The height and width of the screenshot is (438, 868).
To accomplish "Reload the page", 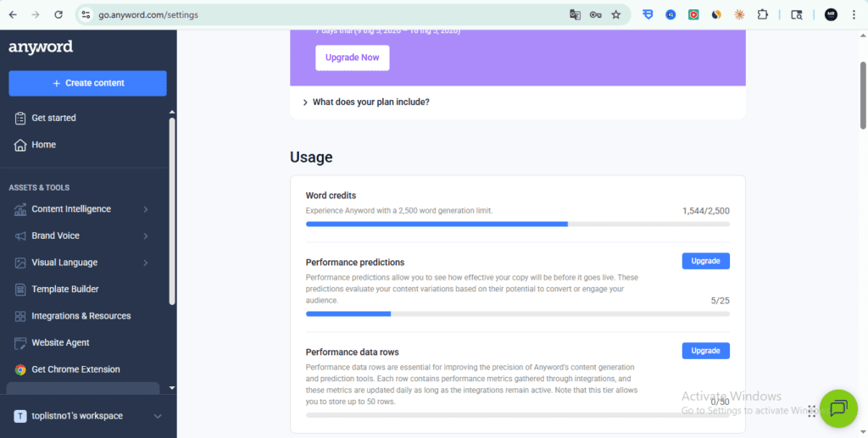I will pos(58,15).
